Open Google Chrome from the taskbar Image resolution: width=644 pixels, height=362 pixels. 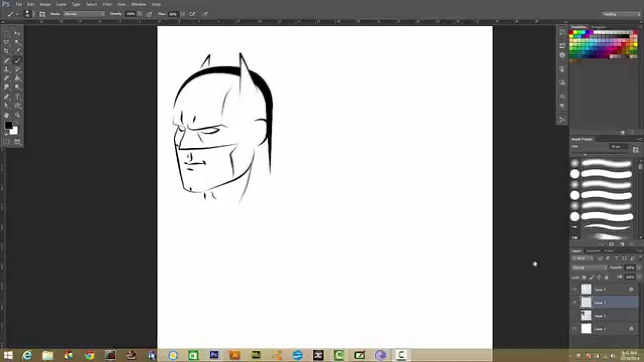(90, 355)
